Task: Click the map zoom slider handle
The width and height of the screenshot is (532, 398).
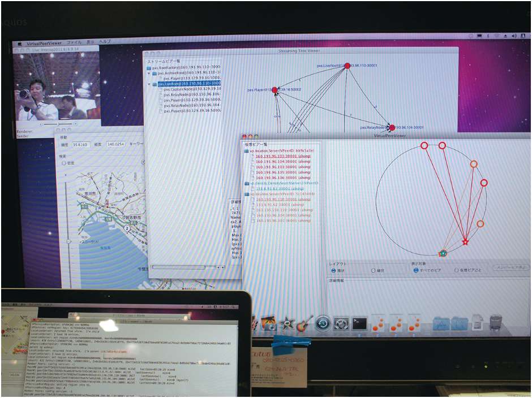Action: 69,241
